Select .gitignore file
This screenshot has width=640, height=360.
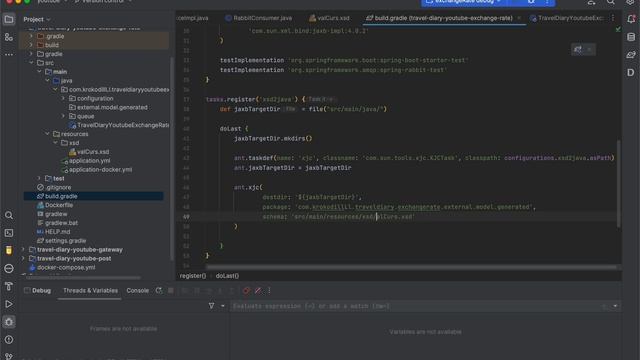click(58, 187)
